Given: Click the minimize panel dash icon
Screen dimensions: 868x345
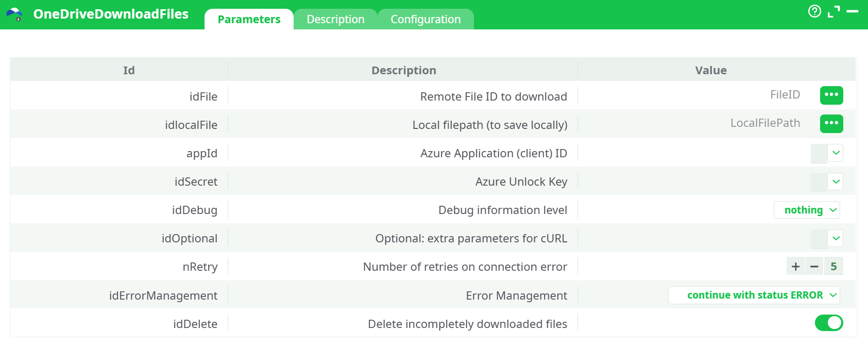Looking at the screenshot, I should pos(853,11).
